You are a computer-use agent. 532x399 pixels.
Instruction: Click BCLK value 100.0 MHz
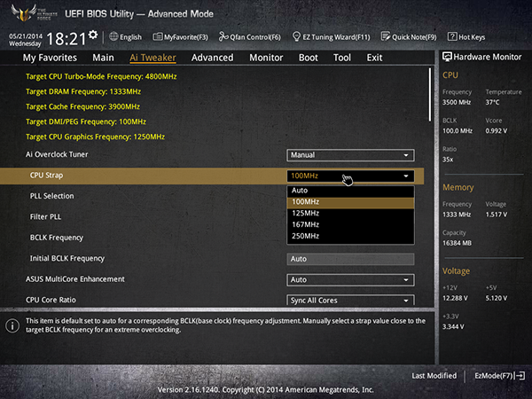[x=458, y=131]
